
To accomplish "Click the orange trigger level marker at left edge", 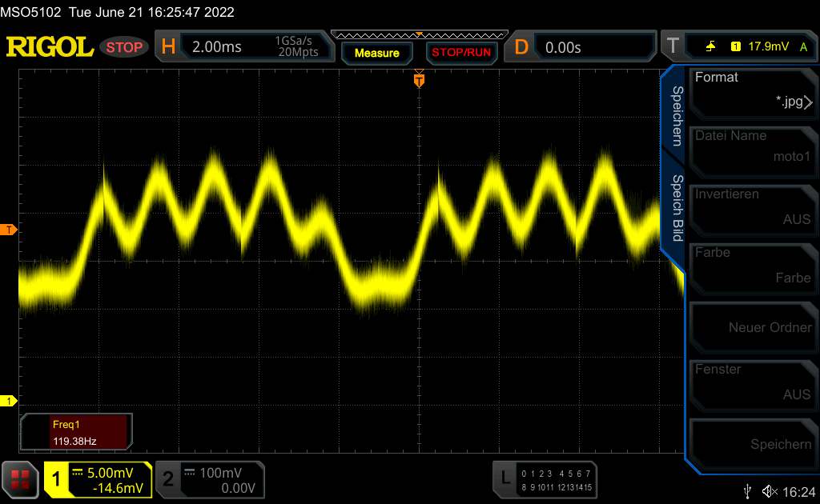I will coord(8,230).
